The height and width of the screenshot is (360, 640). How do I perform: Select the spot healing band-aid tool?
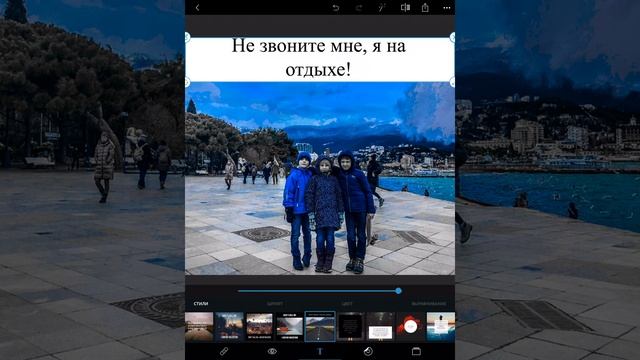pyautogui.click(x=224, y=351)
